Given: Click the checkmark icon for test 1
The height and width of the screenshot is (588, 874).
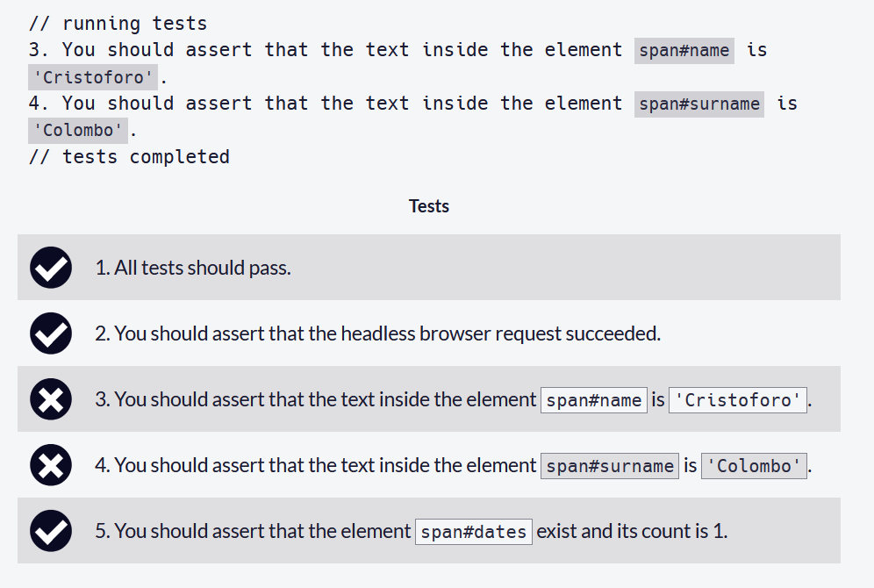Looking at the screenshot, I should pos(51,268).
